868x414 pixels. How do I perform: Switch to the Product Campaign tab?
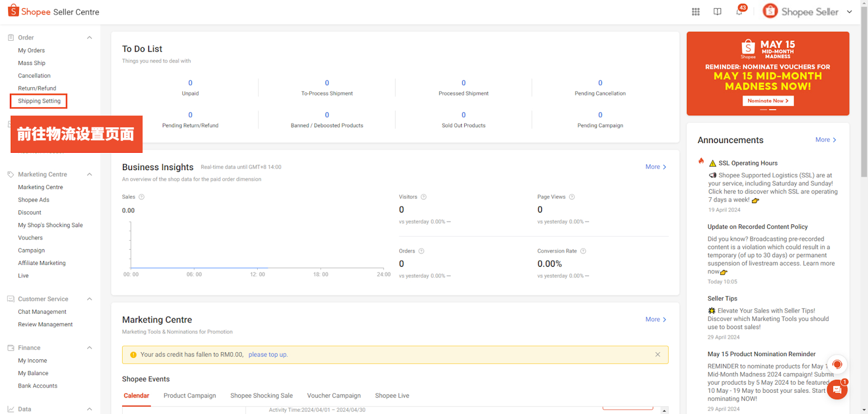click(x=190, y=396)
